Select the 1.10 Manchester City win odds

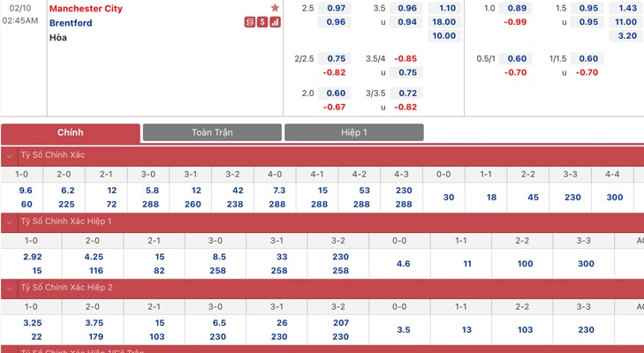444,8
